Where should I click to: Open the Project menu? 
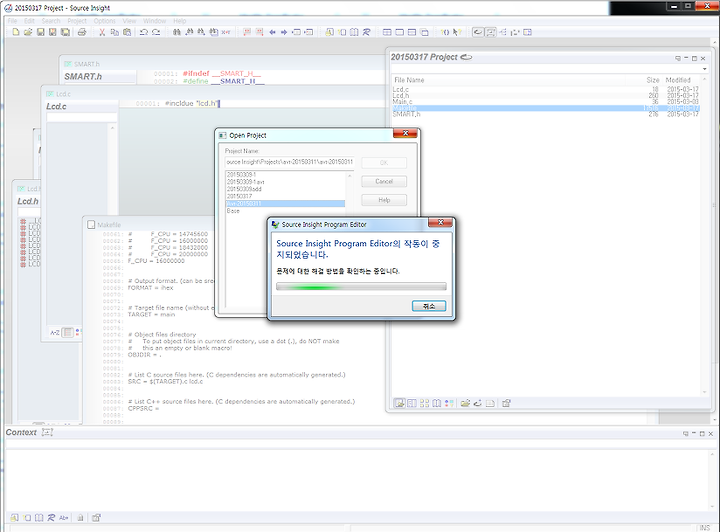coord(77,21)
